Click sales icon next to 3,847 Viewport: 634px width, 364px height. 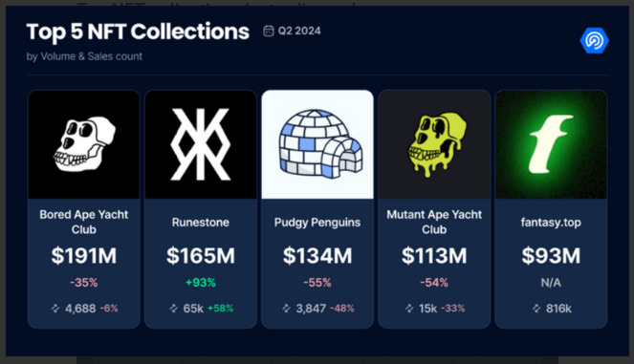pos(286,309)
